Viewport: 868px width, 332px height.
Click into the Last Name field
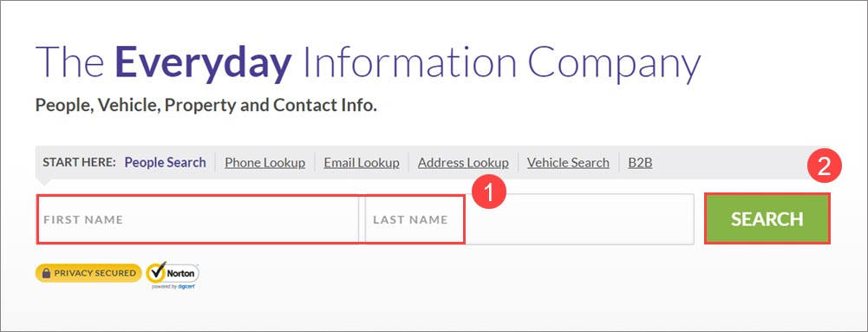click(x=414, y=219)
